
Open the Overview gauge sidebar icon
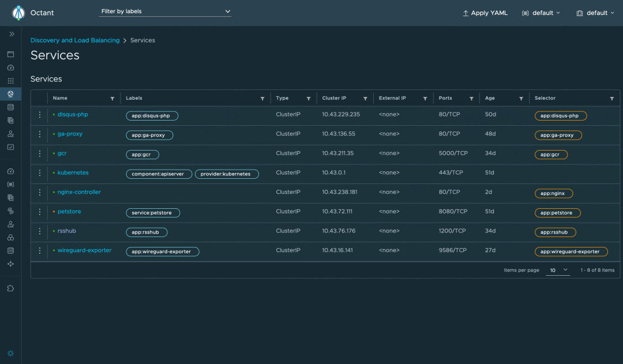11,67
